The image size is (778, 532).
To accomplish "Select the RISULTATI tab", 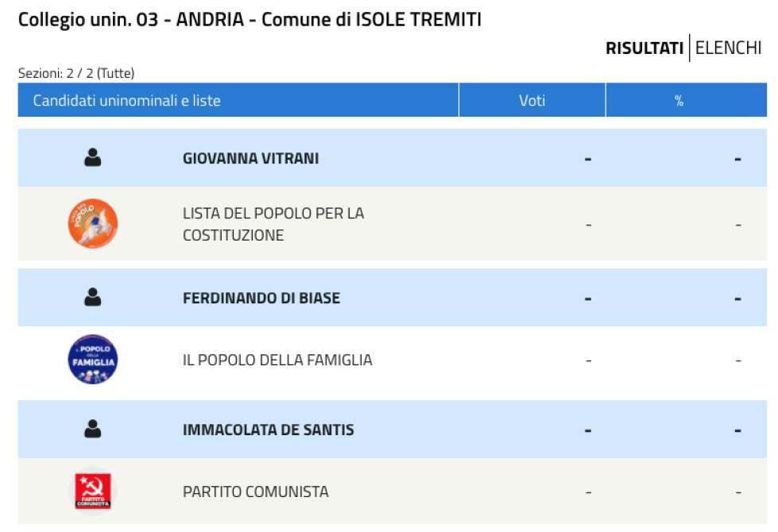I will pos(644,48).
